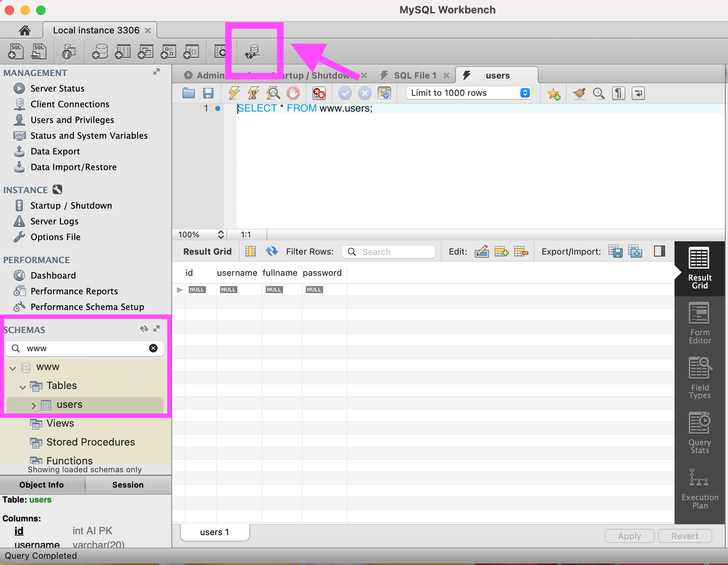Screen dimensions: 728x565
Task: Toggle word wrap icon in editor
Action: click(638, 93)
